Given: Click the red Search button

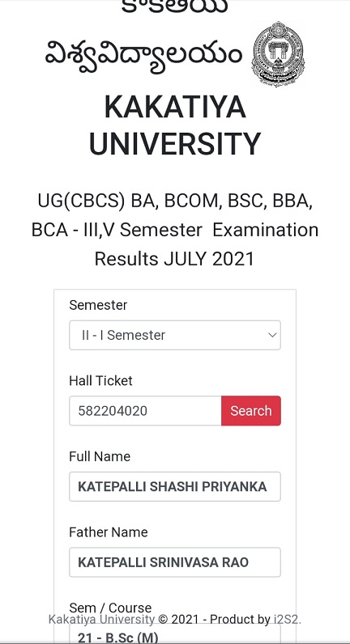Looking at the screenshot, I should click(251, 411).
